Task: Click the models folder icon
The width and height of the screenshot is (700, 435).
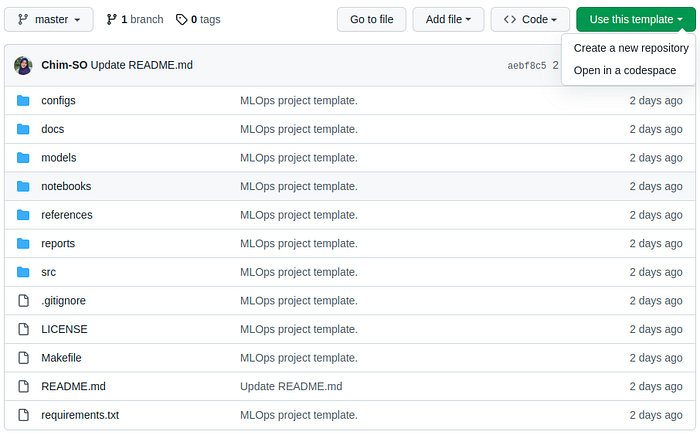Action: click(23, 158)
